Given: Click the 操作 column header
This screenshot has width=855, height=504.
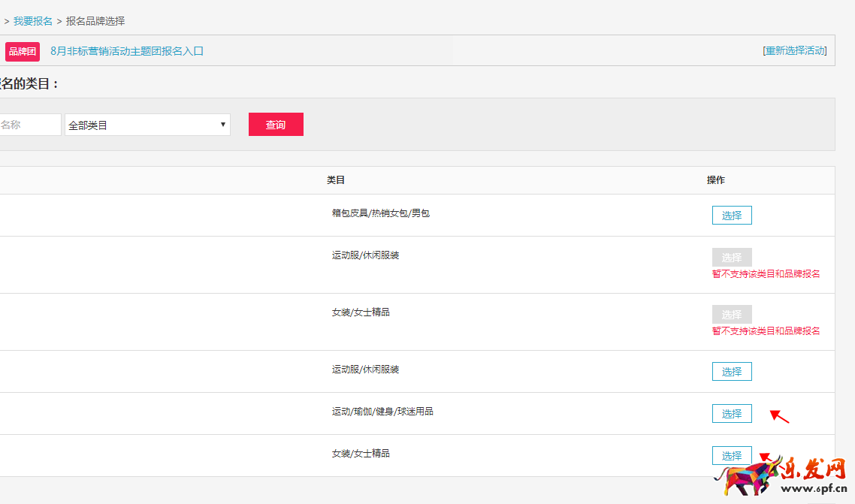Looking at the screenshot, I should click(x=716, y=180).
